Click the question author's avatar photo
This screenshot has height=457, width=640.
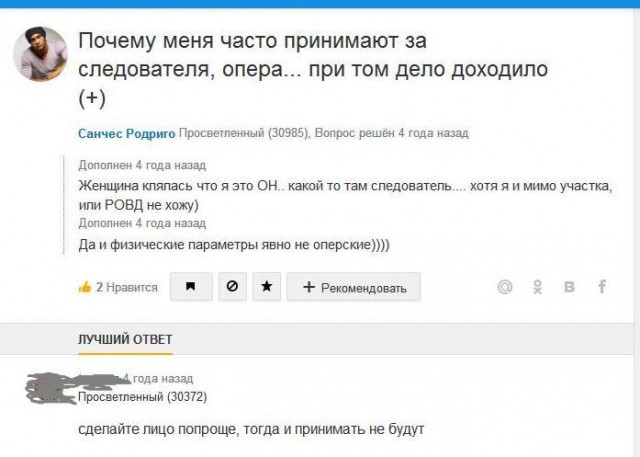pos(41,54)
